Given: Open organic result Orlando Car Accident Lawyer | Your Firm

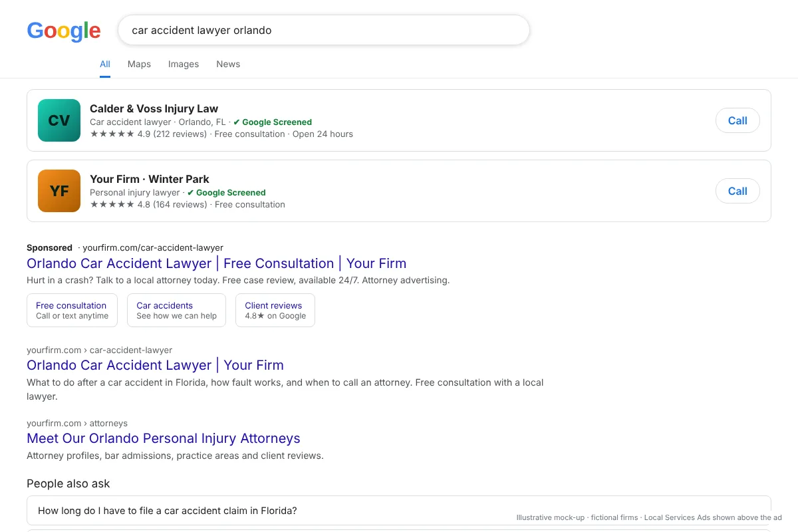Looking at the screenshot, I should 155,365.
